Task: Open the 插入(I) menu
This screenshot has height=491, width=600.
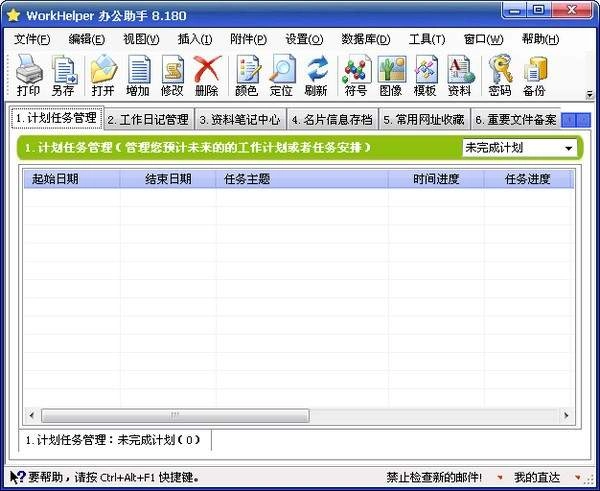Action: pyautogui.click(x=195, y=39)
